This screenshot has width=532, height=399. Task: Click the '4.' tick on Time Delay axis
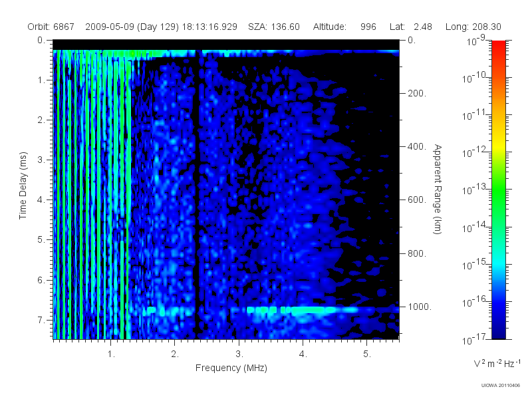click(41, 200)
